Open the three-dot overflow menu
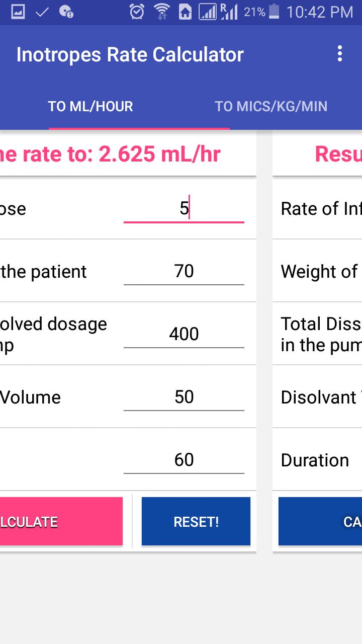This screenshot has height=644, width=362. (x=340, y=54)
